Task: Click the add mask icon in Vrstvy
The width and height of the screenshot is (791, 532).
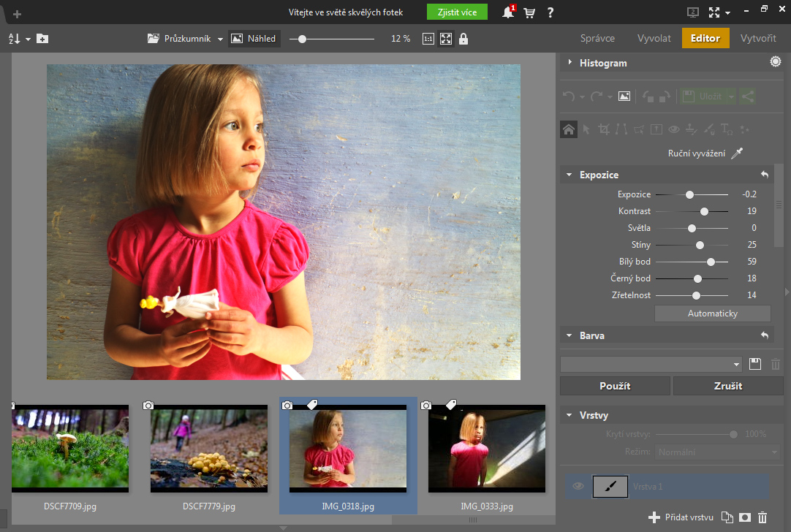Action: click(x=745, y=517)
